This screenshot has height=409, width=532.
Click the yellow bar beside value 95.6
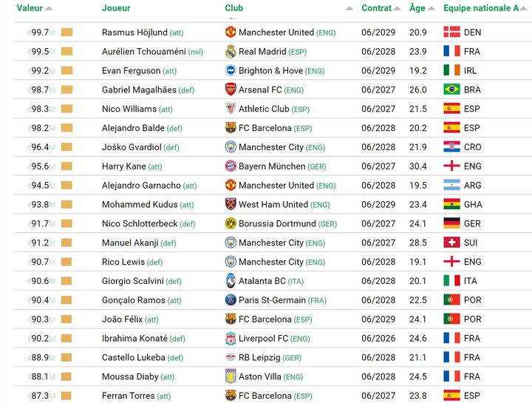(x=66, y=166)
